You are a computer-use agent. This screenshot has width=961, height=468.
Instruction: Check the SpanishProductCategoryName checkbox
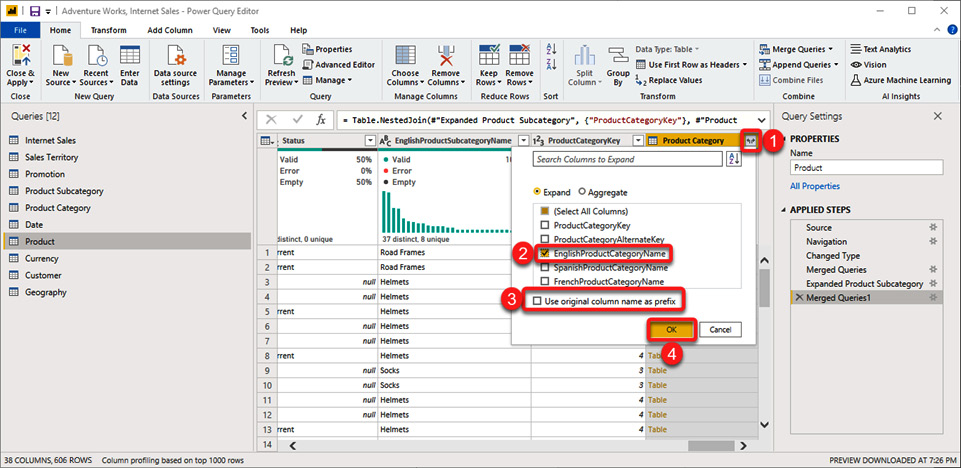coord(544,268)
